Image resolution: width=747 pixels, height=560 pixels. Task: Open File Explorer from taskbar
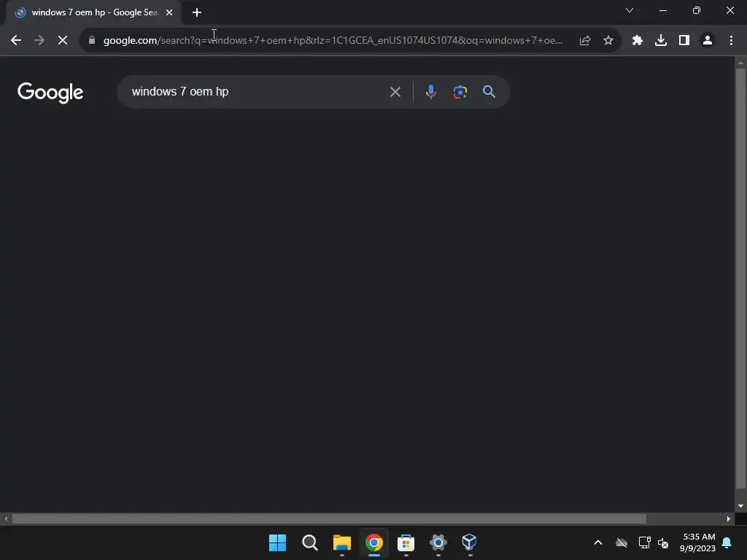coord(341,542)
